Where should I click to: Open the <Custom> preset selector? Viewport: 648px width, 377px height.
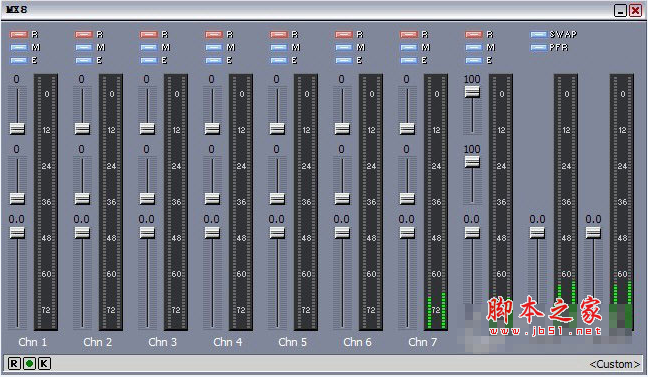click(614, 364)
